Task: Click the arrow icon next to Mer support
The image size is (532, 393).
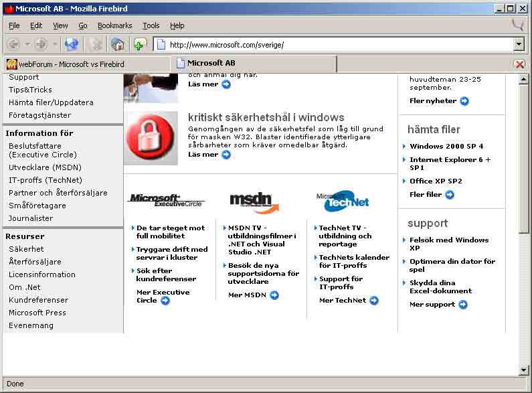Action: click(463, 305)
